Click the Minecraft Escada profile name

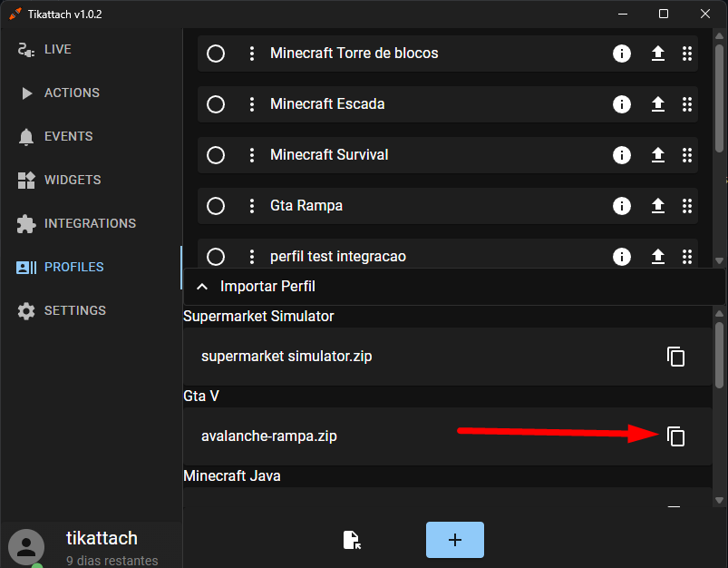(x=327, y=103)
